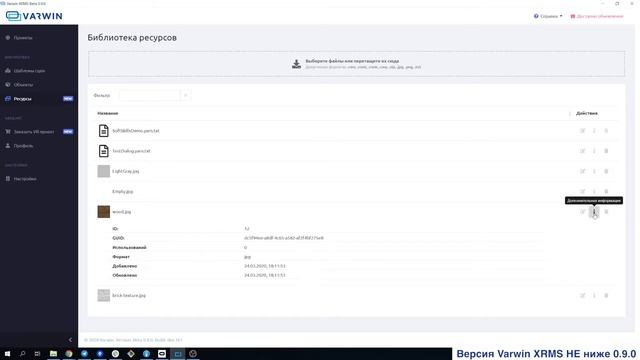Open the Unity taskbar icon
Image resolution: width=640 pixels, height=360 pixels.
(x=193, y=354)
